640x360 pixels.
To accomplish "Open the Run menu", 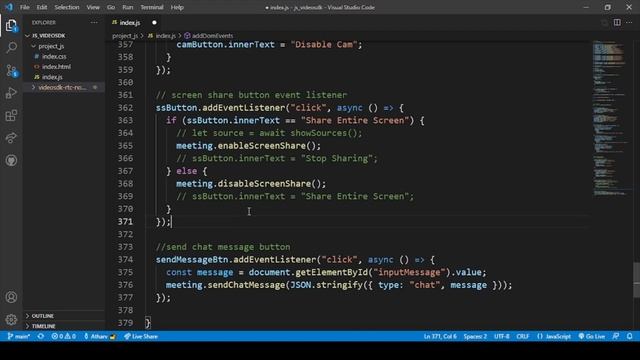I will click(x=128, y=7).
